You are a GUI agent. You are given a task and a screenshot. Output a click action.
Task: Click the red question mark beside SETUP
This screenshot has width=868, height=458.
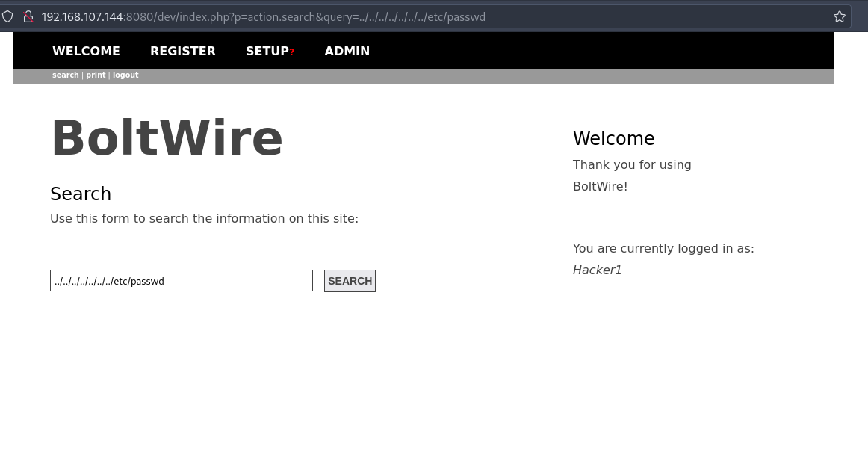(292, 52)
